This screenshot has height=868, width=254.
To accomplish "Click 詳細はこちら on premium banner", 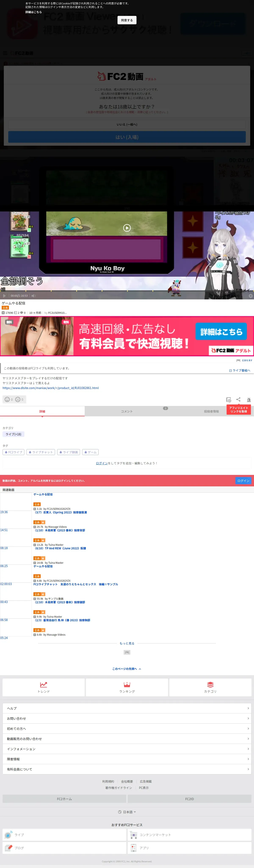I will click(221, 332).
